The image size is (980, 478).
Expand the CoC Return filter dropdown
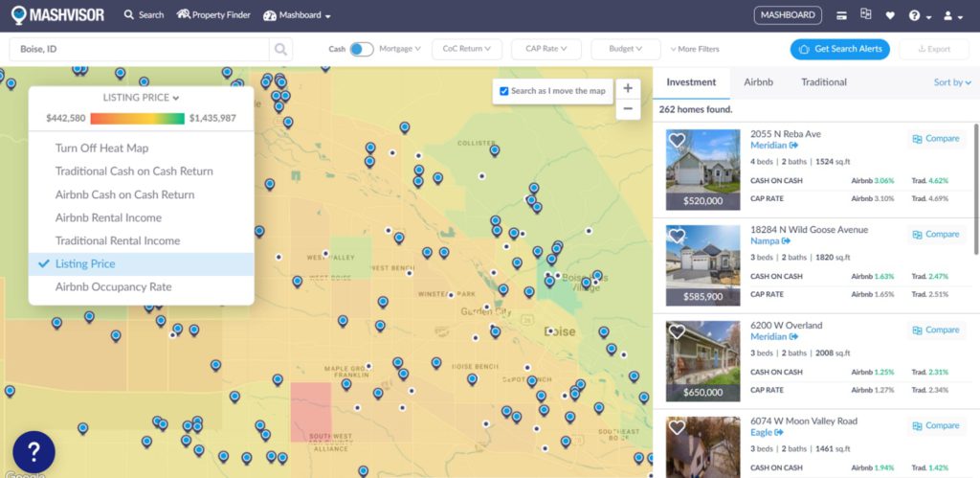click(467, 49)
